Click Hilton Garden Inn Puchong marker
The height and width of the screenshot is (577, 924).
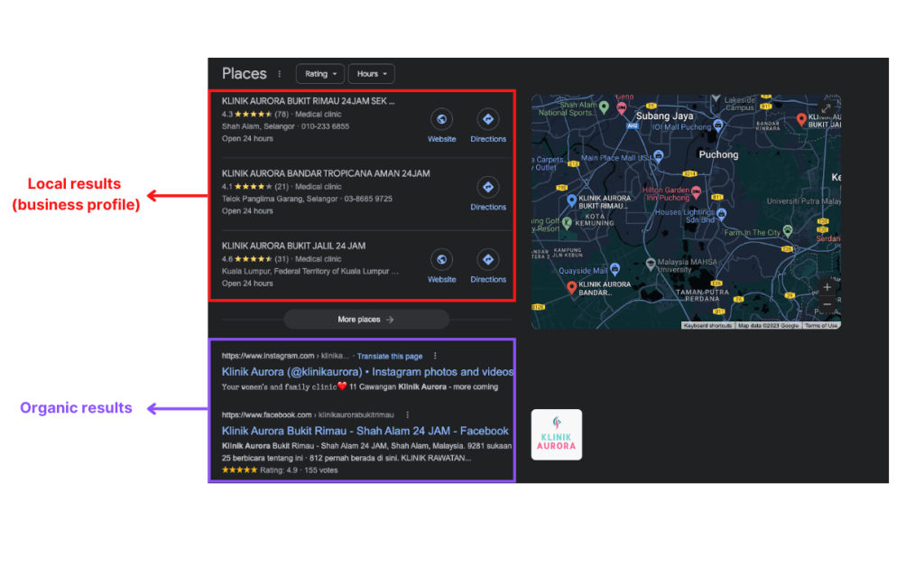696,191
